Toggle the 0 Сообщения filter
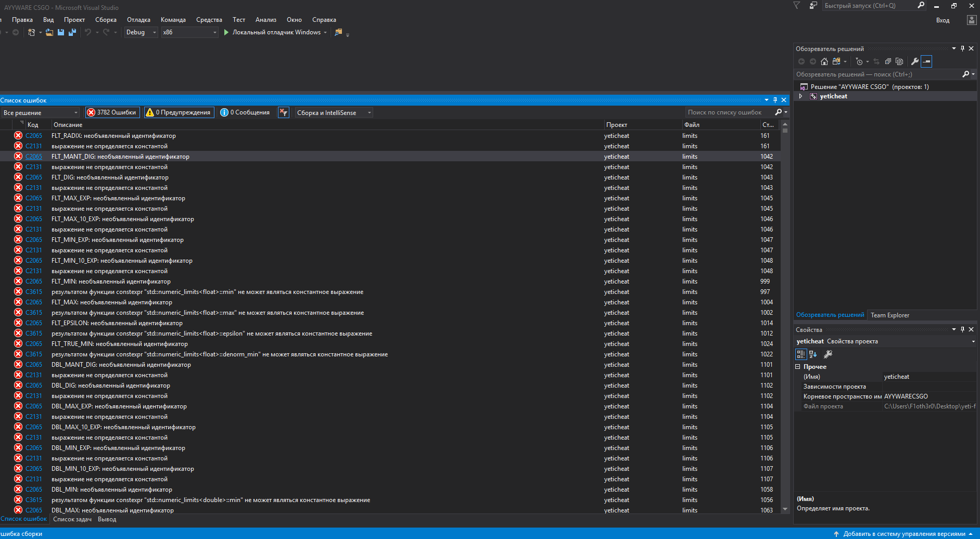 (x=245, y=112)
